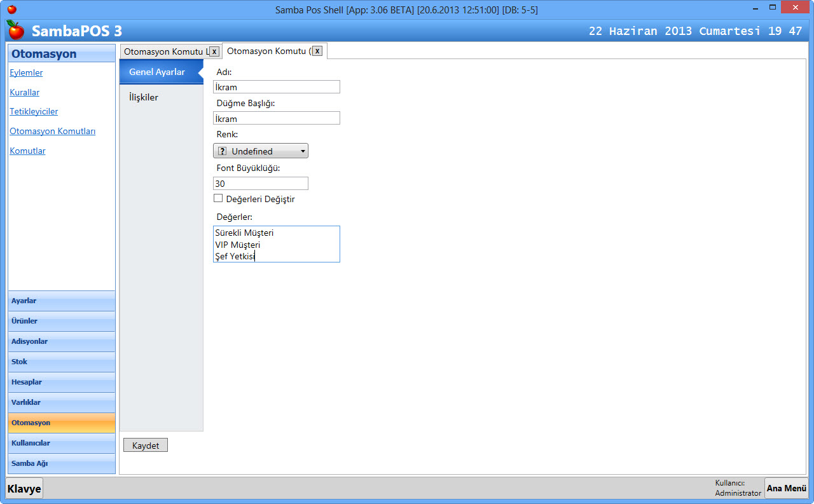Switch to the İlişkiler section
This screenshot has height=504, width=814.
(144, 97)
